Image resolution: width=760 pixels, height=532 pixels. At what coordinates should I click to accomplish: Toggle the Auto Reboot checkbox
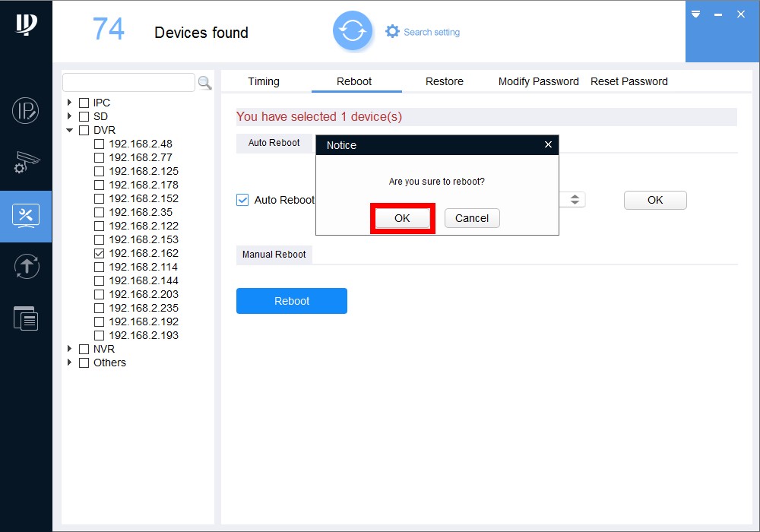tap(242, 200)
